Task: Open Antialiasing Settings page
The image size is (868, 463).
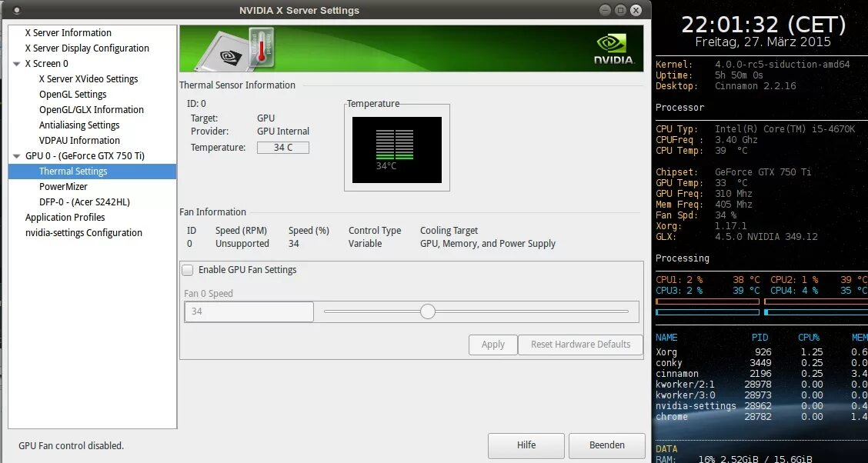Action: coord(79,125)
